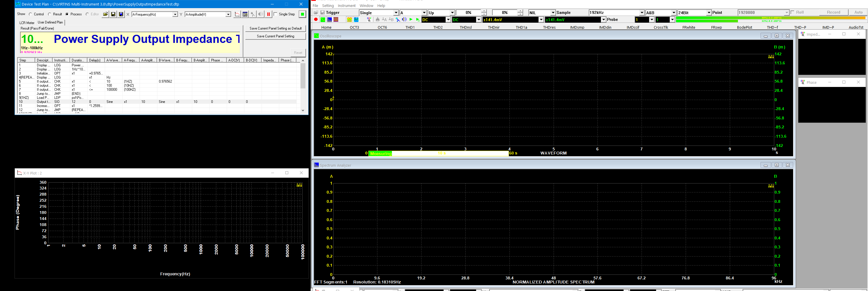Pause the running test plan
868x291 pixels.
[x=268, y=14]
